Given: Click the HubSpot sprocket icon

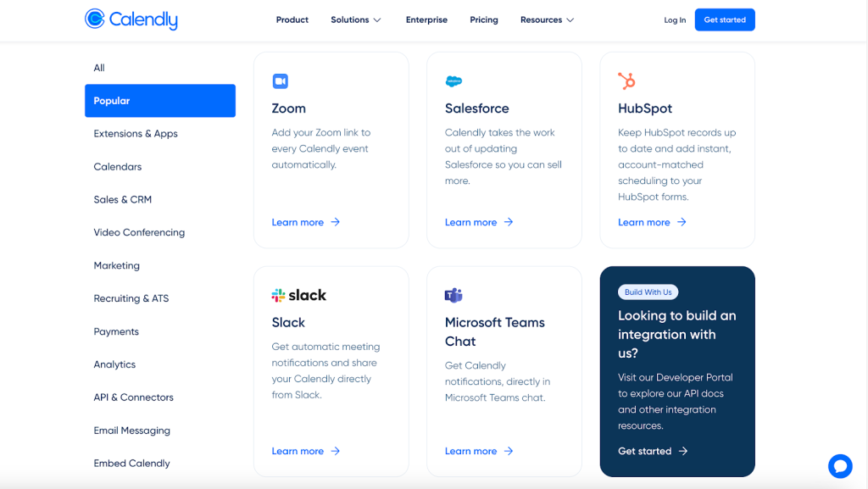Looking at the screenshot, I should point(626,81).
